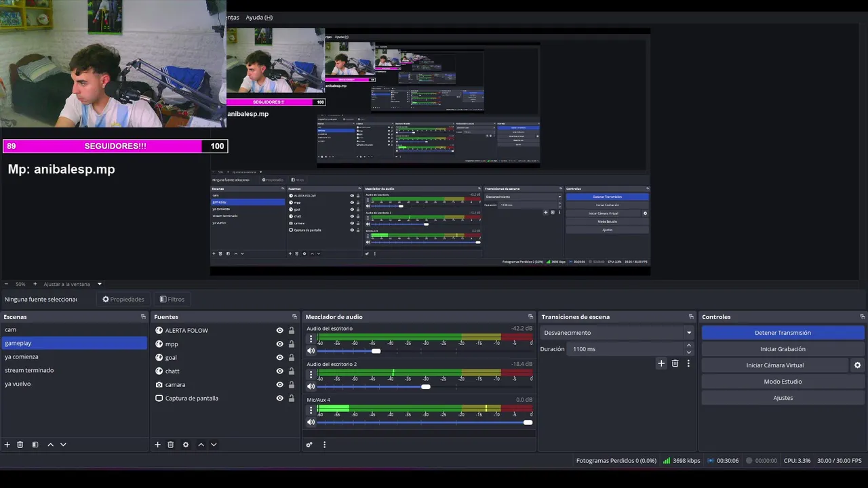Pop out the Mezclador de audio dock
This screenshot has width=868, height=488.
pyautogui.click(x=530, y=317)
